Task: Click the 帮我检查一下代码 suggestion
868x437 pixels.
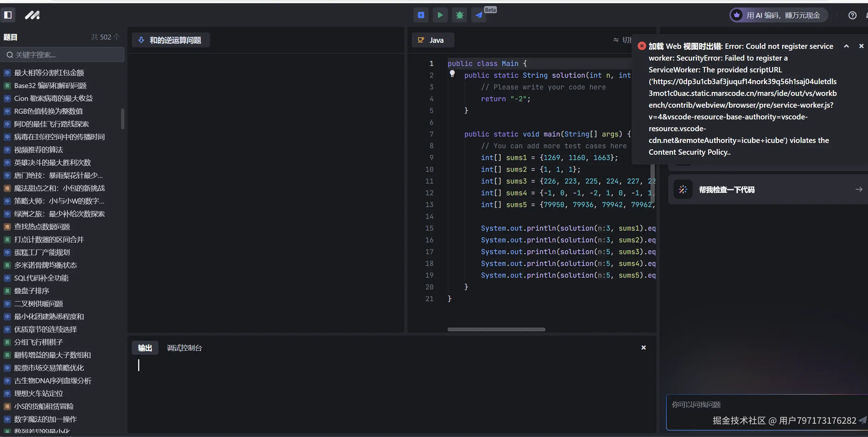Action: (727, 190)
